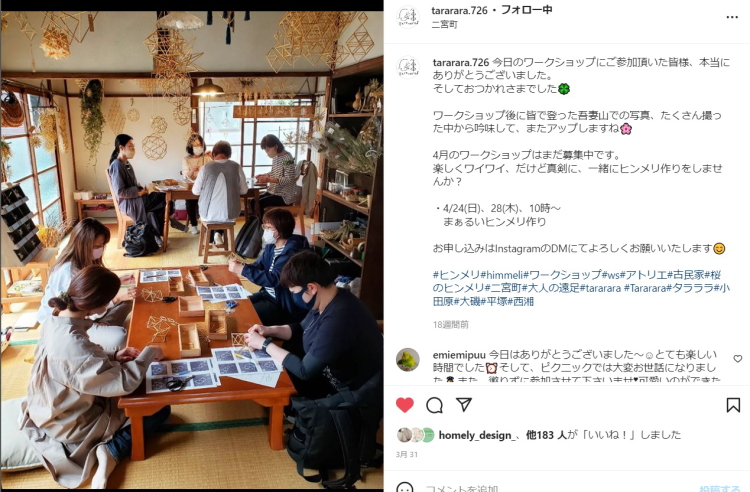The width and height of the screenshot is (750, 492).
Task: Open 二宮町 location link
Action: pos(444,24)
